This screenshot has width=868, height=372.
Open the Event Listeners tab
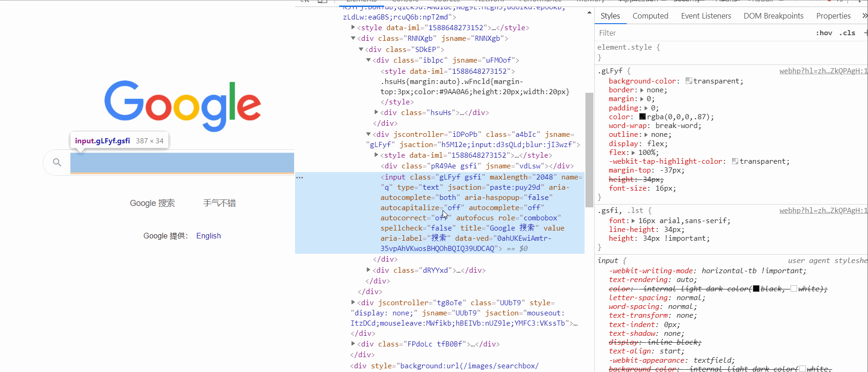[x=706, y=16]
